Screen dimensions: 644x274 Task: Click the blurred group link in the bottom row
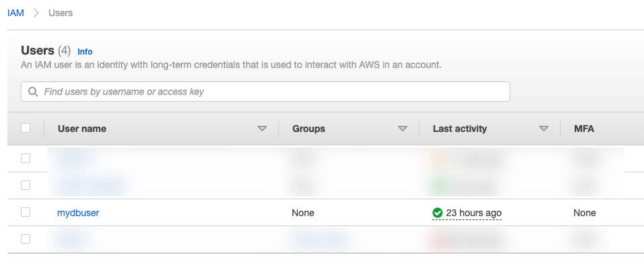[x=319, y=239]
